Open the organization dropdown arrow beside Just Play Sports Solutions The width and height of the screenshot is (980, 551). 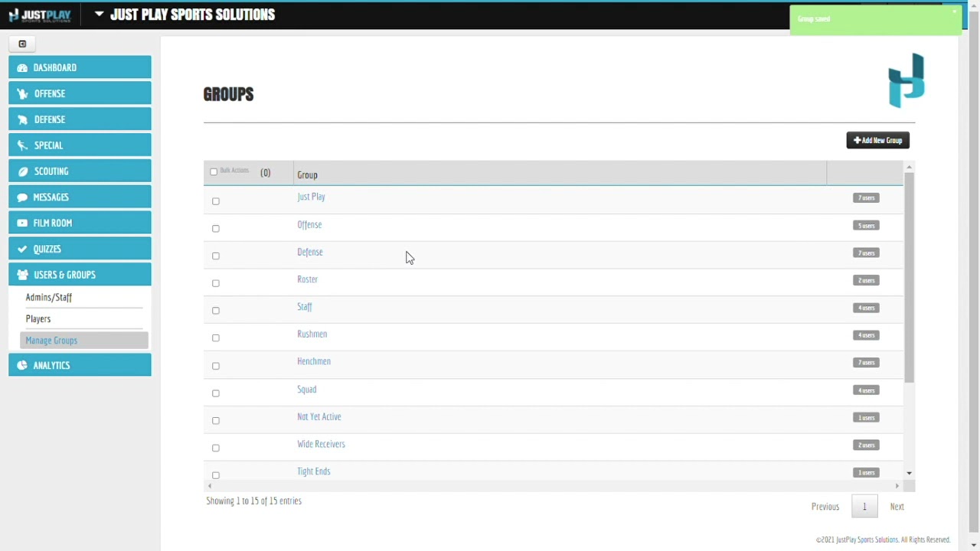tap(99, 15)
